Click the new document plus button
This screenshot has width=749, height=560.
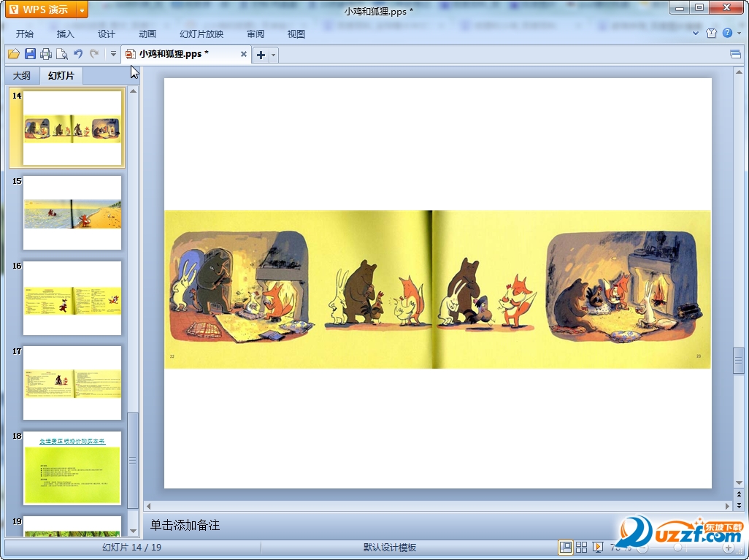pyautogui.click(x=261, y=55)
